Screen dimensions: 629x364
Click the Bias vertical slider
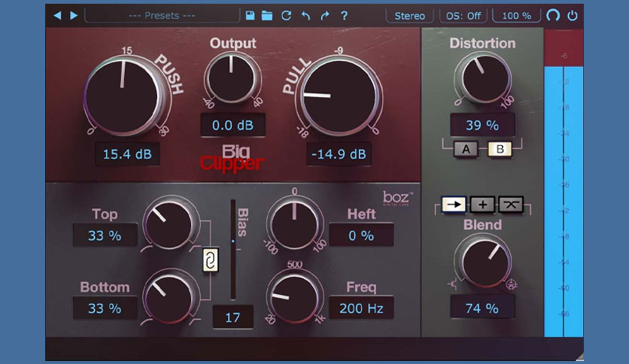pos(233,248)
